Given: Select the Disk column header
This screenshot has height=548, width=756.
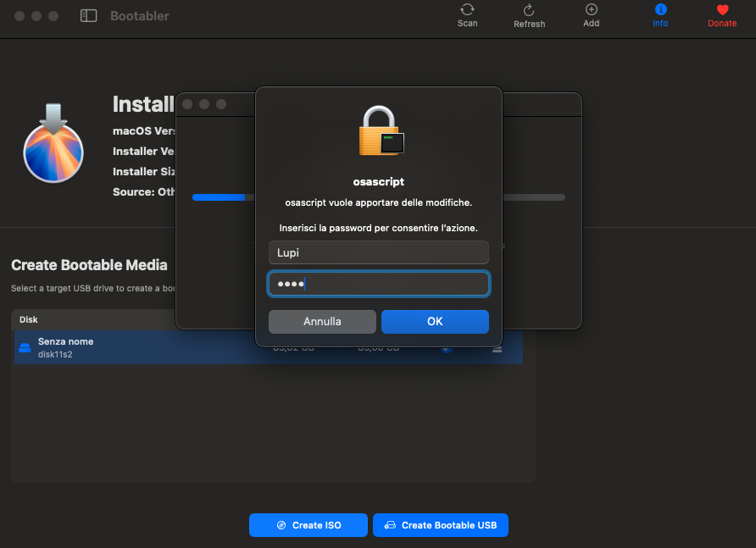Looking at the screenshot, I should [29, 319].
